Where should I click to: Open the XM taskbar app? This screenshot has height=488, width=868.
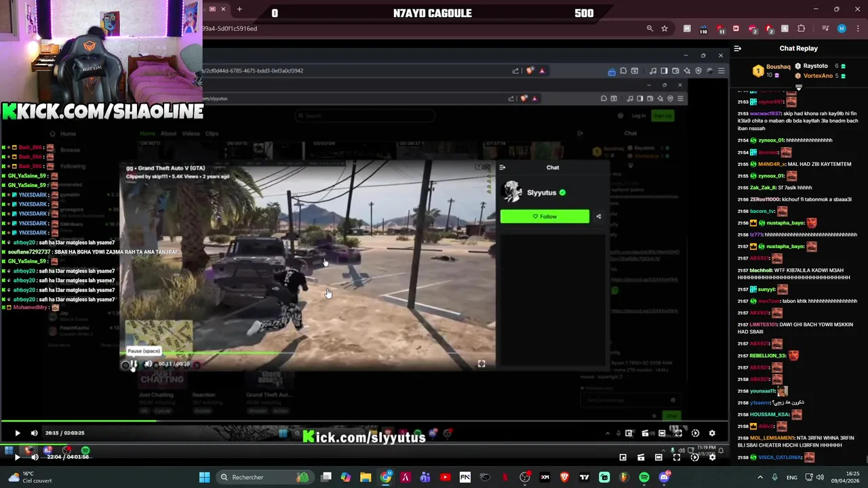(x=545, y=477)
